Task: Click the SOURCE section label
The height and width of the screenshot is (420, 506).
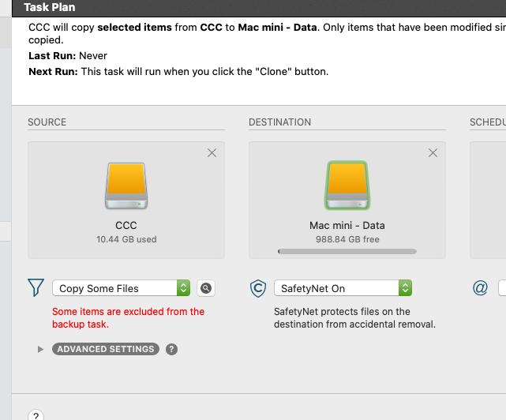Action: pos(47,122)
